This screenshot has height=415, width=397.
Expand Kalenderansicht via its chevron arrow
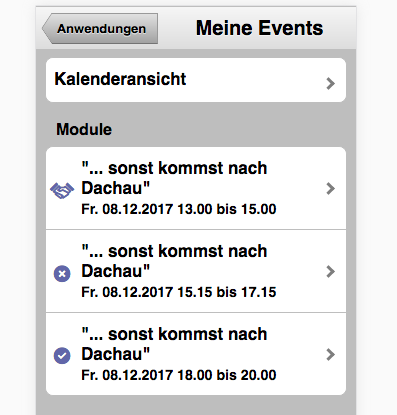click(330, 83)
